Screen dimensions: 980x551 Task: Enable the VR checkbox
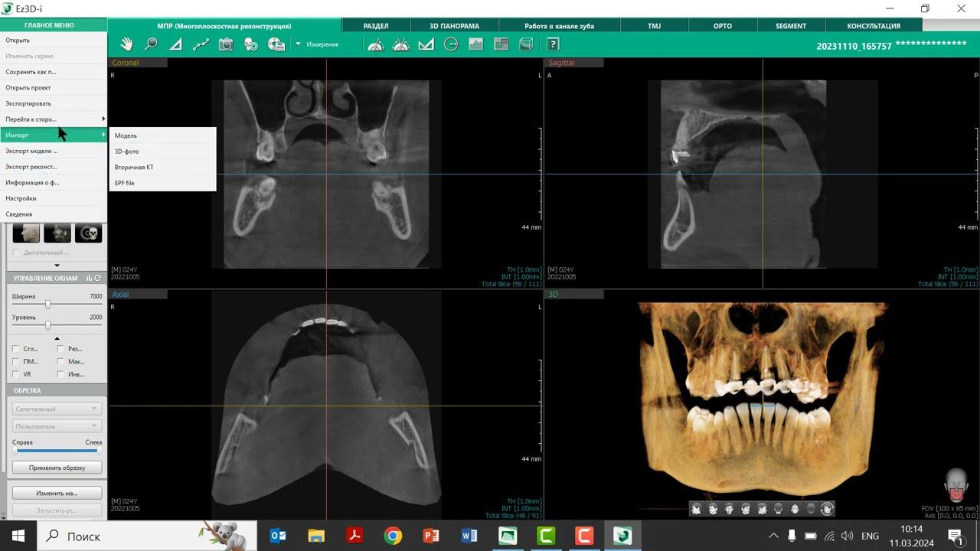[x=16, y=374]
